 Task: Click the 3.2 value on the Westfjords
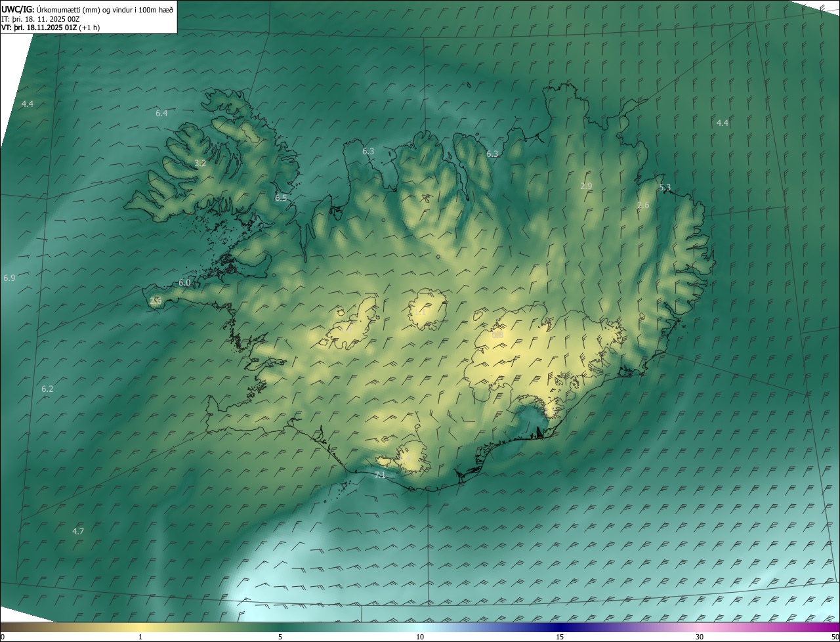(201, 163)
